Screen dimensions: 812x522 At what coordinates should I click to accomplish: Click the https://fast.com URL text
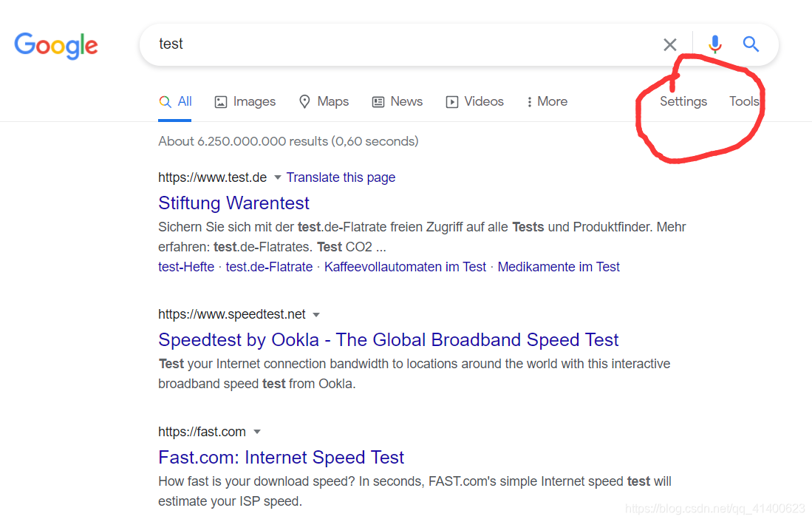click(x=202, y=432)
